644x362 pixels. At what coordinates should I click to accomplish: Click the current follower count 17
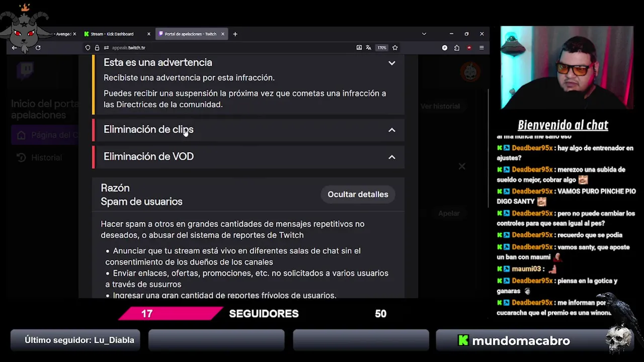(x=147, y=314)
